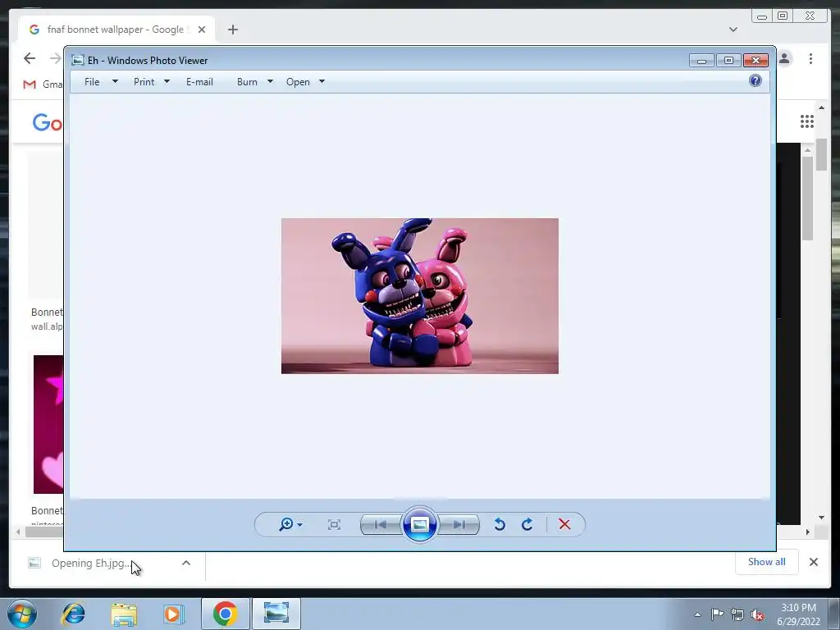Open the Chrome tab search chevron
840x630 pixels.
pyautogui.click(x=733, y=30)
